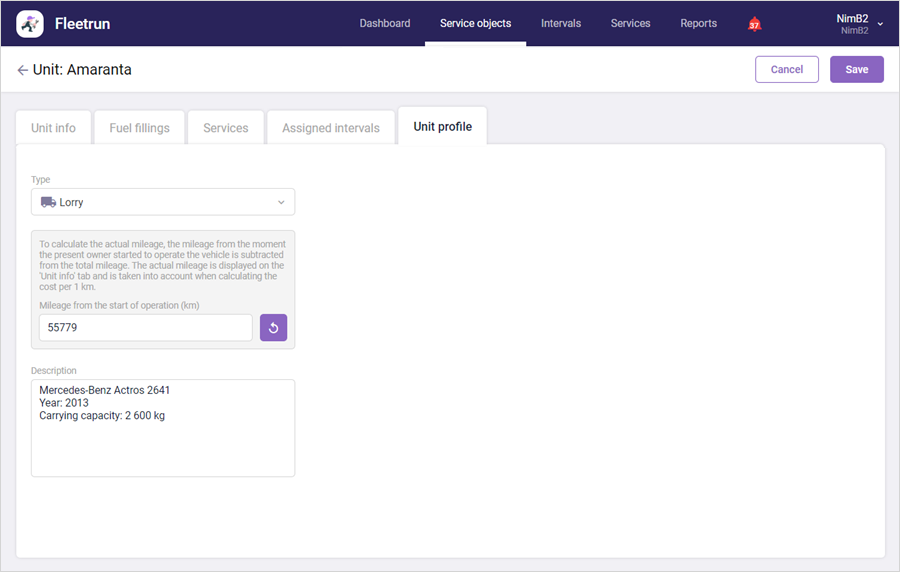Focus the mileage field containing 55779
Image resolution: width=900 pixels, height=572 pixels.
tap(146, 328)
